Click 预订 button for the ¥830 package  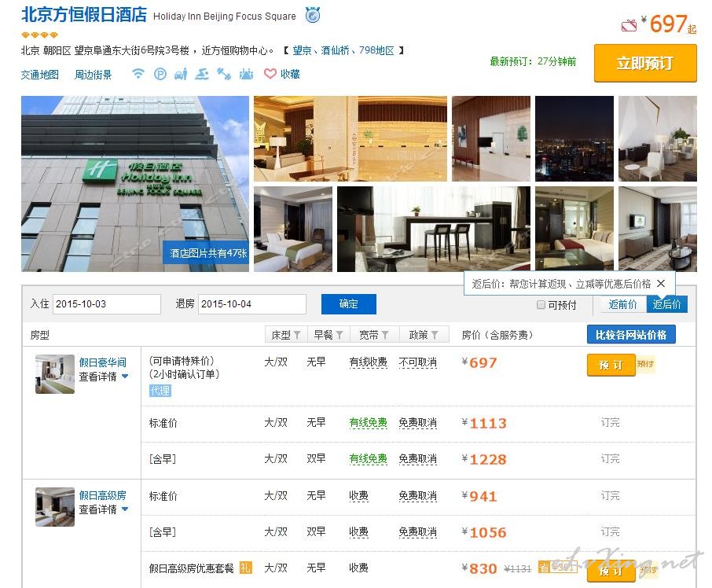[x=611, y=571]
